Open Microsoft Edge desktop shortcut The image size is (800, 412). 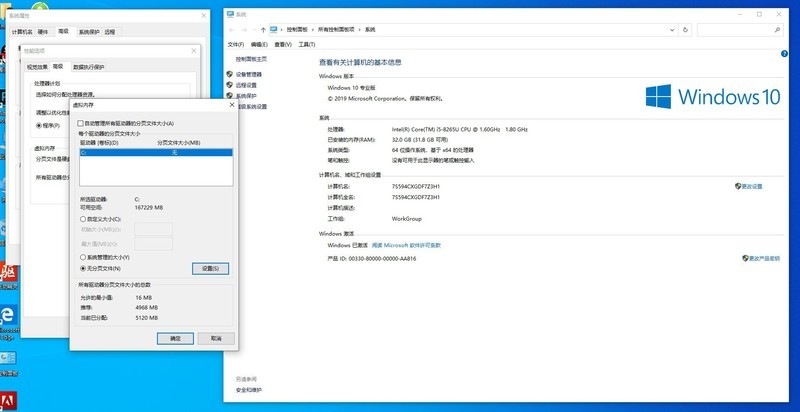[8, 322]
